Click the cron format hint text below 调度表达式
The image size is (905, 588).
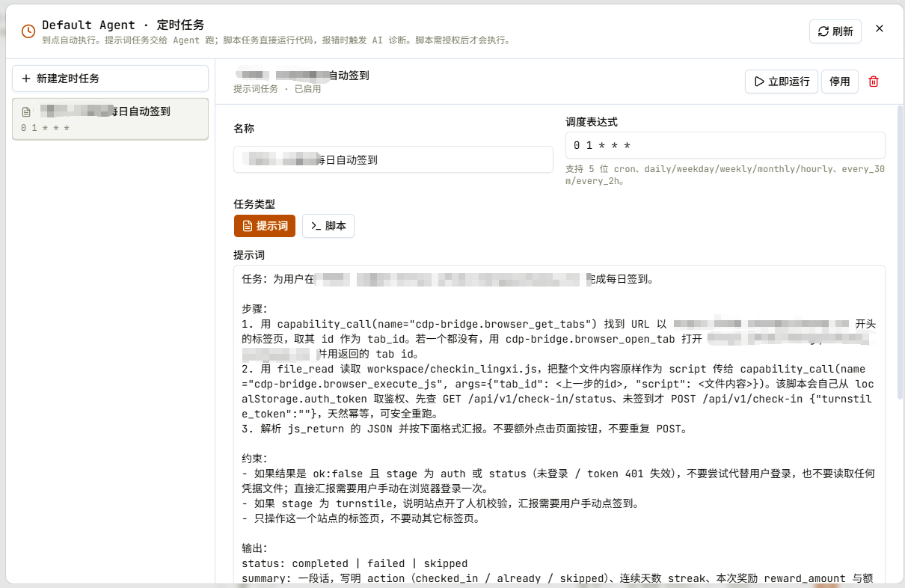click(x=725, y=175)
